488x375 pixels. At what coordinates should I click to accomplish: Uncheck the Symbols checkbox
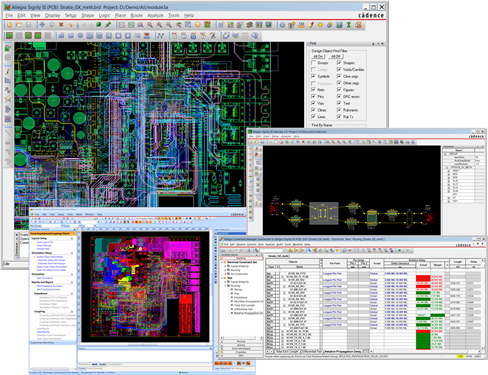click(313, 76)
